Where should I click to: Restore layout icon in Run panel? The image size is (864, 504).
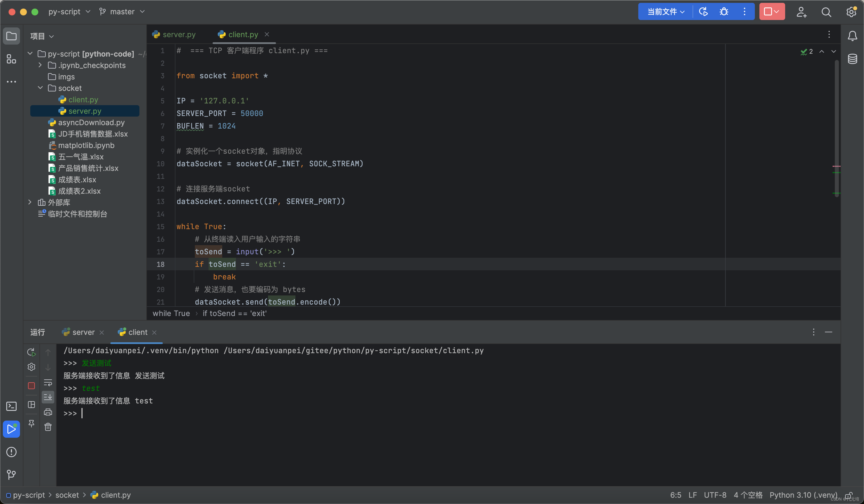click(31, 405)
